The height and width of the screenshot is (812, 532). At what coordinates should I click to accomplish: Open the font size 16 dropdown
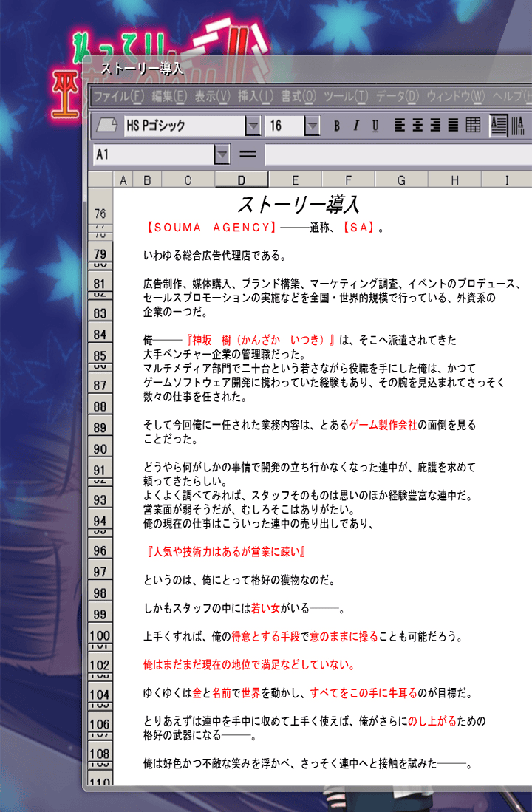313,126
